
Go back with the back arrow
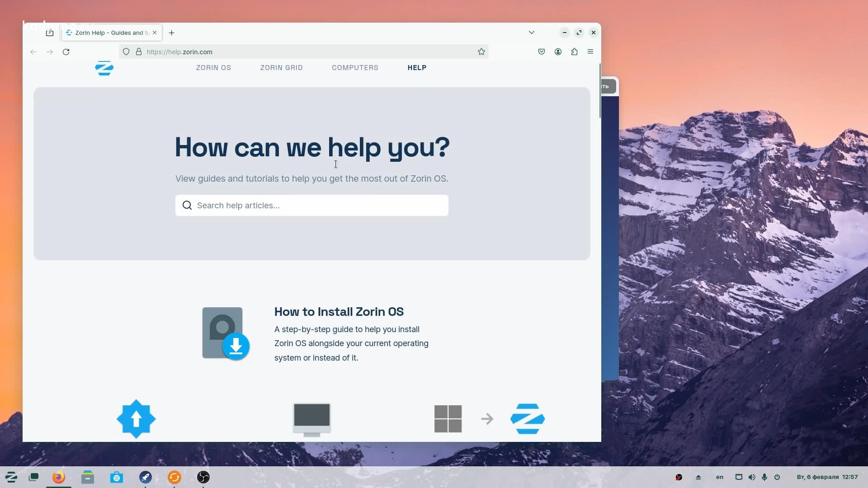tap(33, 52)
